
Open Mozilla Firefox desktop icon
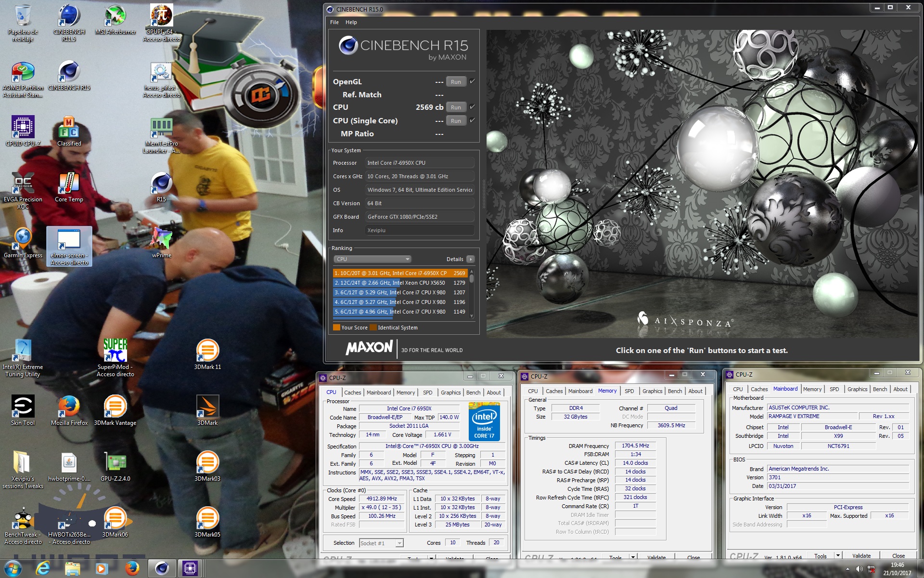click(x=69, y=411)
